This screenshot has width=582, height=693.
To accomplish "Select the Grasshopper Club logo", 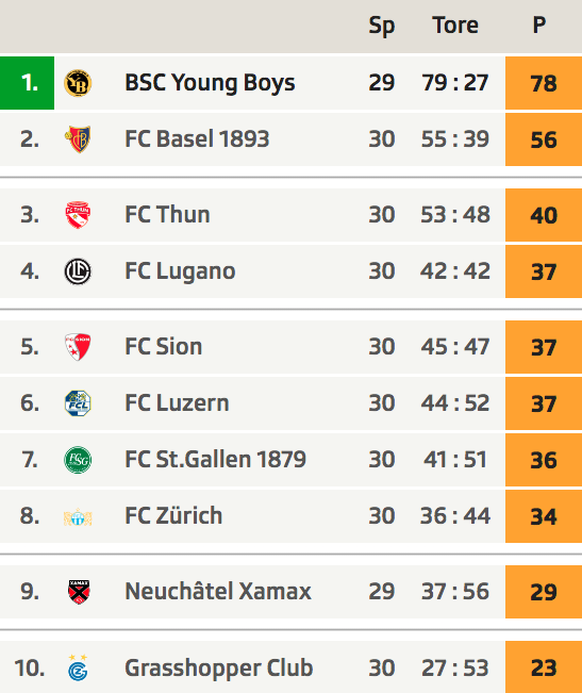I will (78, 667).
